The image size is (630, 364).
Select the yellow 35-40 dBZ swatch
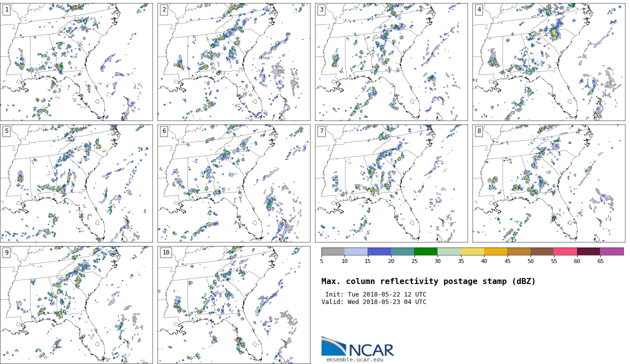pyautogui.click(x=472, y=251)
